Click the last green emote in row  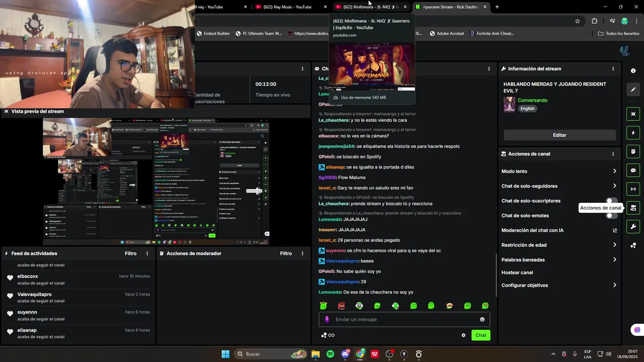pyautogui.click(x=485, y=306)
